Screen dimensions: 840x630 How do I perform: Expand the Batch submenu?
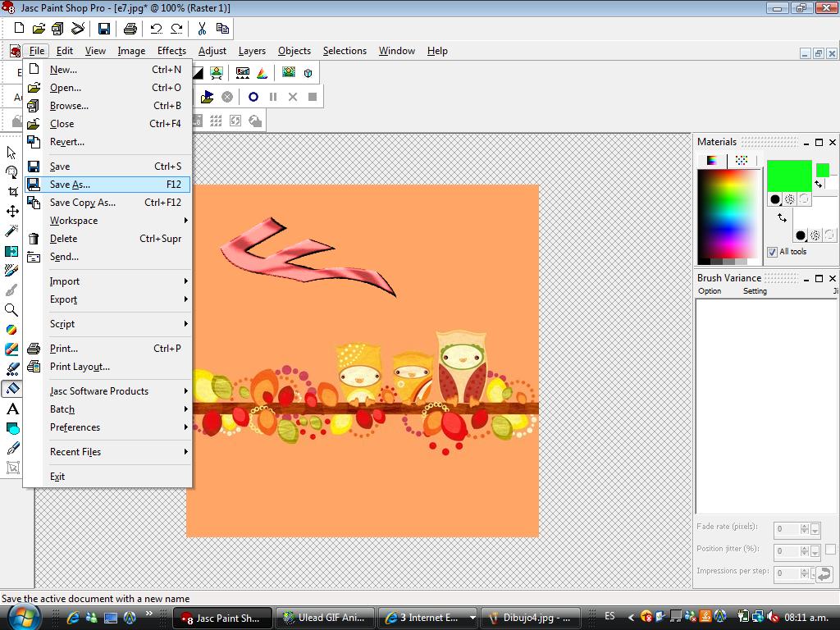[107, 409]
